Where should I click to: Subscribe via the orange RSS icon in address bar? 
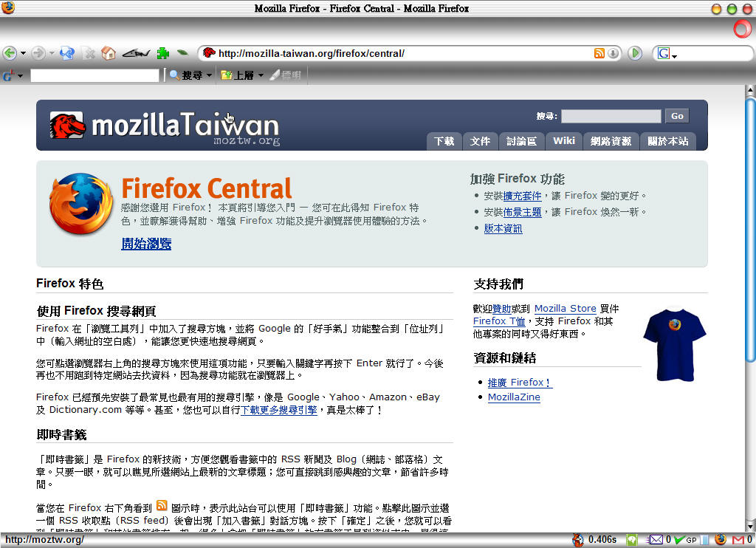point(599,53)
